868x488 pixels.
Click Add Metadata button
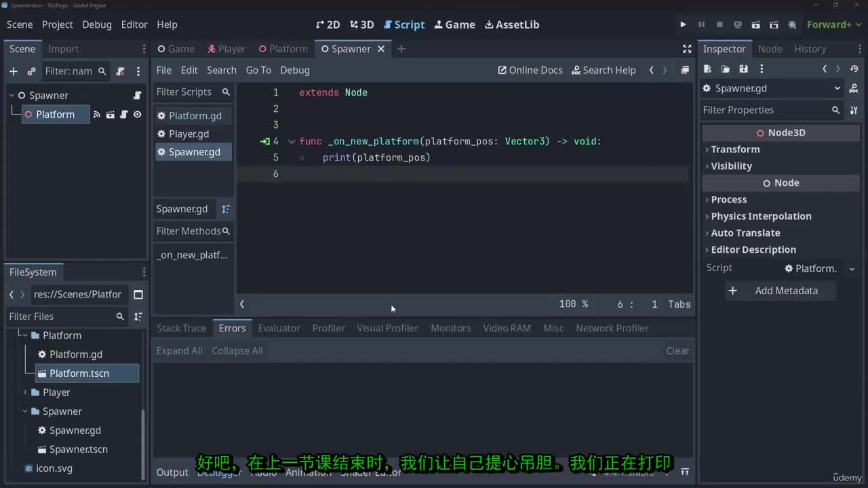(x=781, y=291)
